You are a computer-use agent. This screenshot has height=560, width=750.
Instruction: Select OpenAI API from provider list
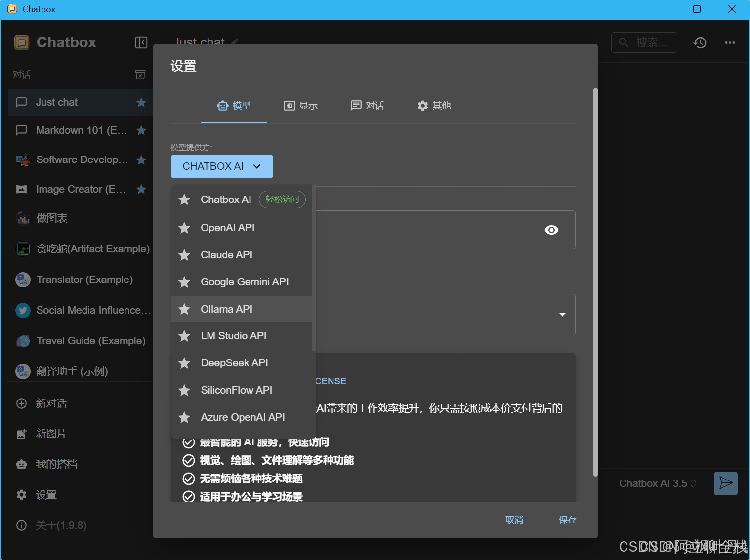click(241, 228)
